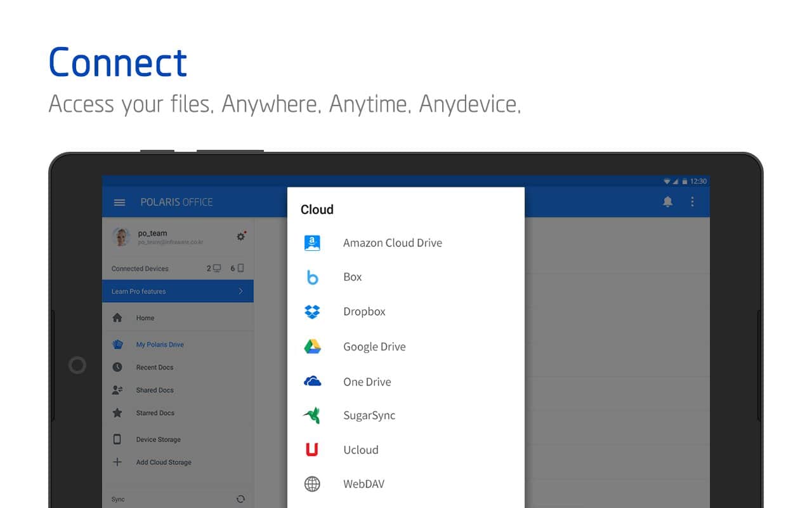Select Box from the Cloud list

point(352,277)
